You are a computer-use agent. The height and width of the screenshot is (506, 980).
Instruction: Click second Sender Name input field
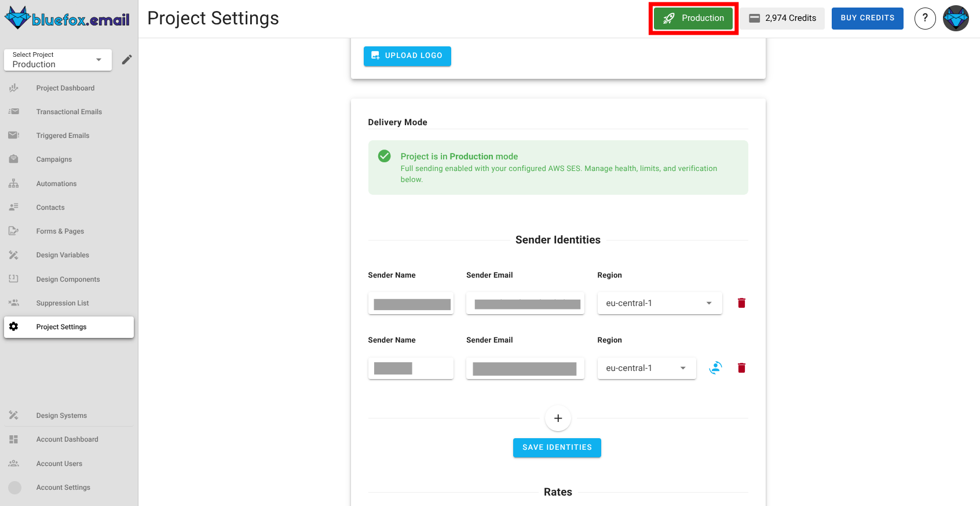[411, 368]
